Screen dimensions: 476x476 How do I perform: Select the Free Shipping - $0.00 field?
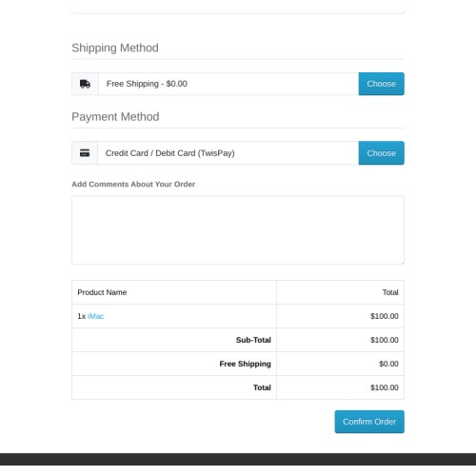(x=228, y=84)
